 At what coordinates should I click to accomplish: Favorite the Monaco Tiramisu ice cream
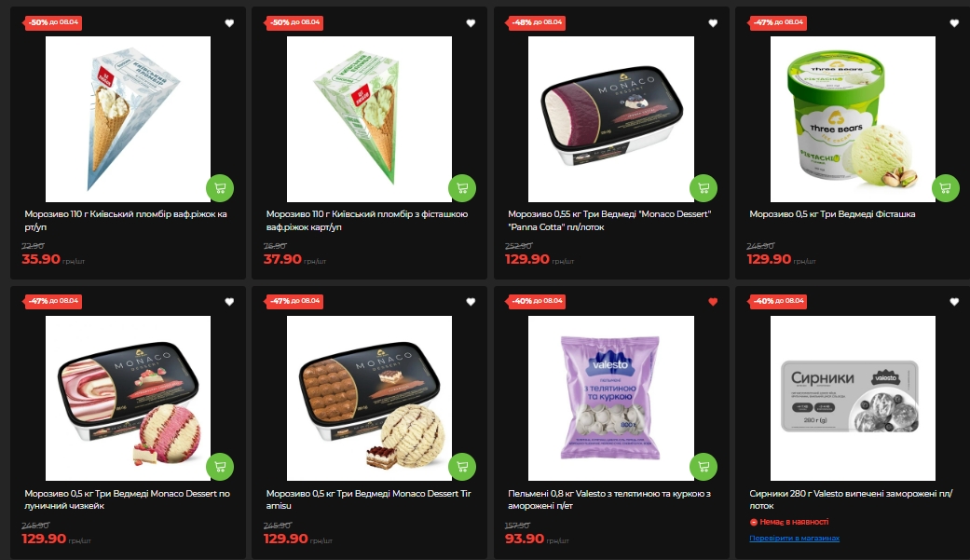[471, 302]
